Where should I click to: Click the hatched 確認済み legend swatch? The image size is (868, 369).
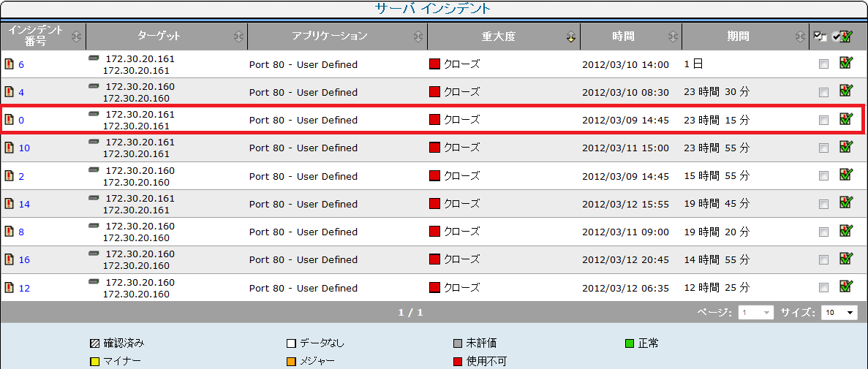point(94,343)
